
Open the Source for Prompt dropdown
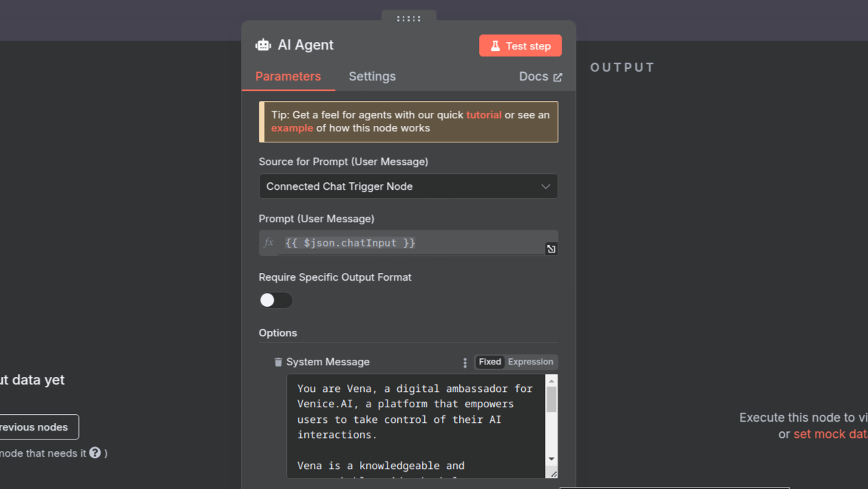coord(408,186)
